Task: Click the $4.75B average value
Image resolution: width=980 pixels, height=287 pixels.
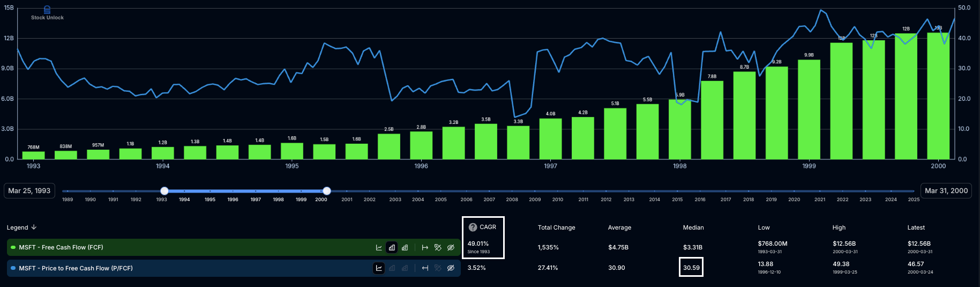Action: (618, 247)
